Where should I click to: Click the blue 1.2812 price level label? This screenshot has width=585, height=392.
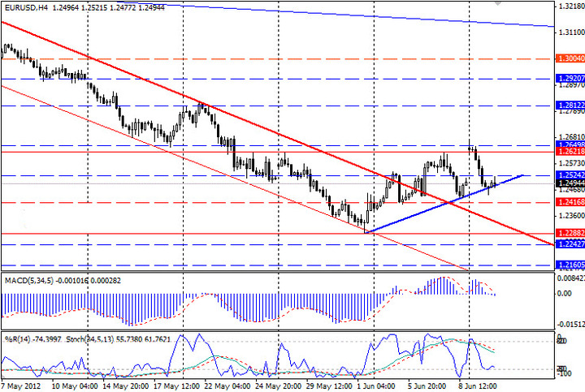[568, 106]
